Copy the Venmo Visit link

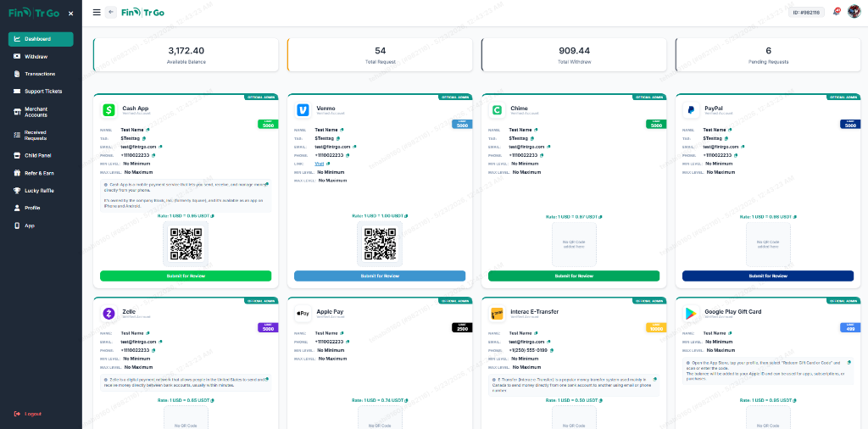(x=328, y=164)
